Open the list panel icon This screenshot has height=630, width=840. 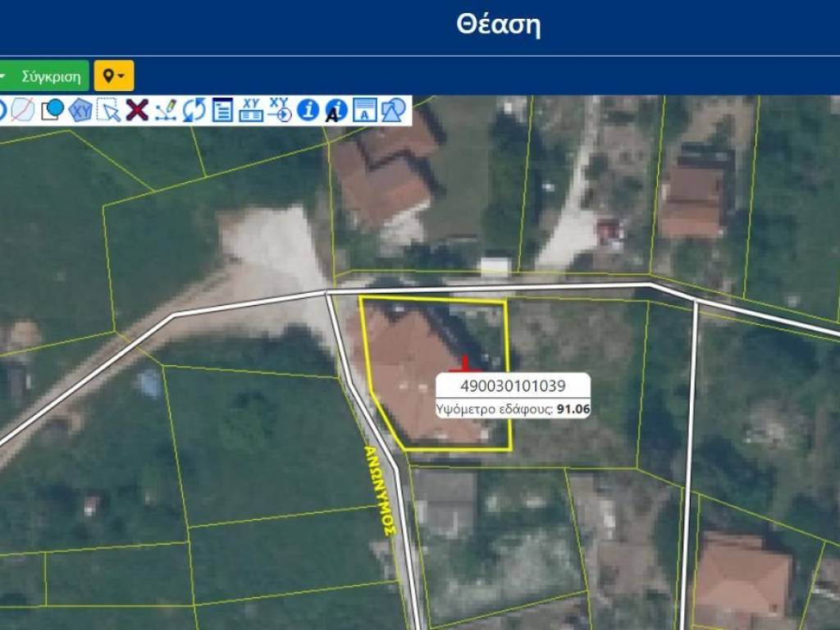tap(222, 109)
